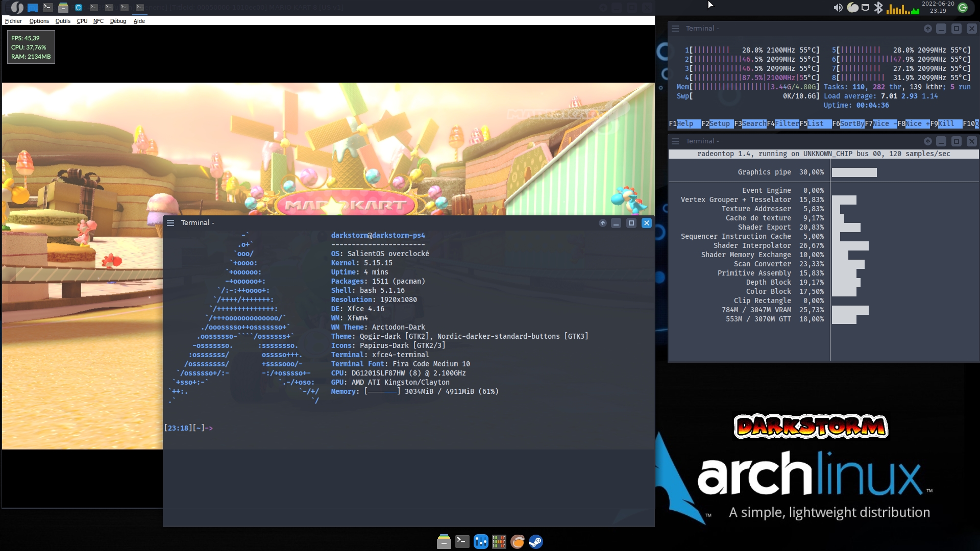Click the blue show-desktop panel icon

(x=33, y=8)
